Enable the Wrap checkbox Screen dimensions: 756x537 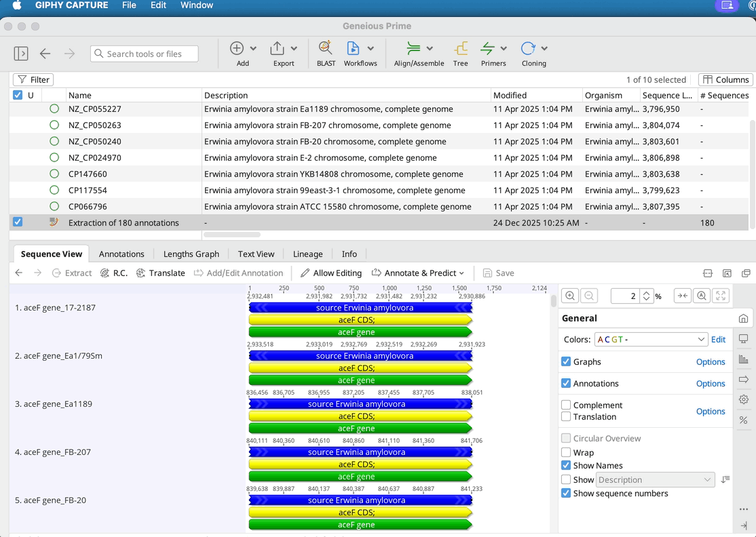point(566,452)
